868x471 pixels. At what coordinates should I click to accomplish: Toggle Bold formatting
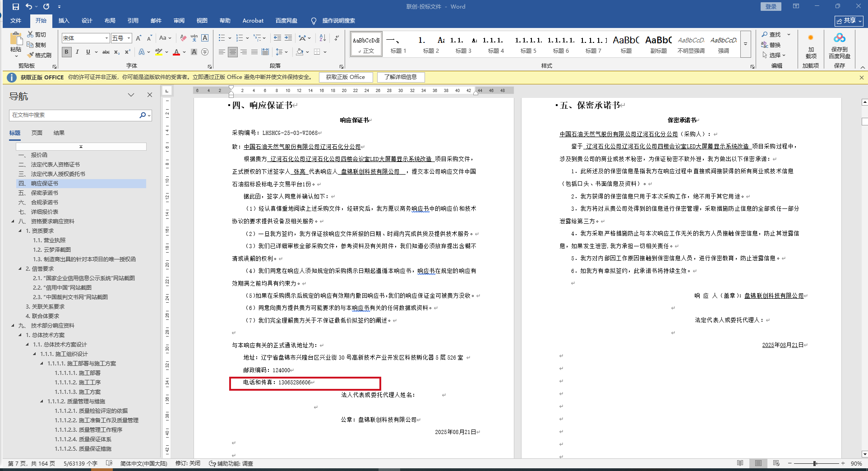click(66, 52)
